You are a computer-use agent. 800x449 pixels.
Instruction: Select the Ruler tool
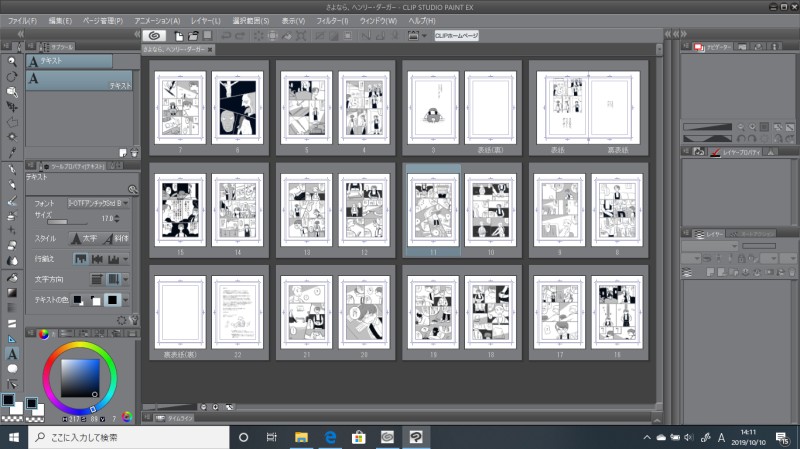pos(12,339)
